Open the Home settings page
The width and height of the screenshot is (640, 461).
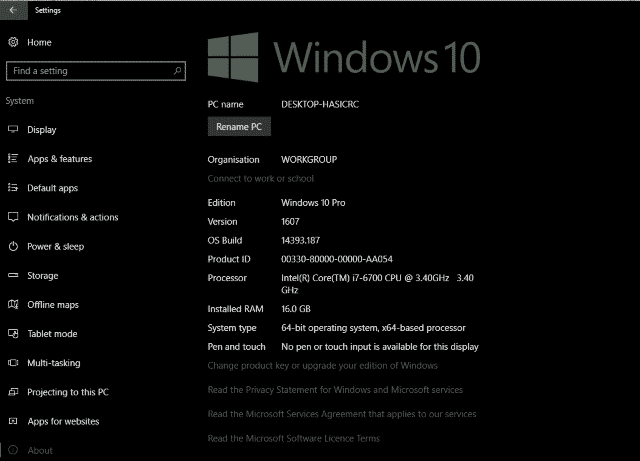(x=39, y=42)
